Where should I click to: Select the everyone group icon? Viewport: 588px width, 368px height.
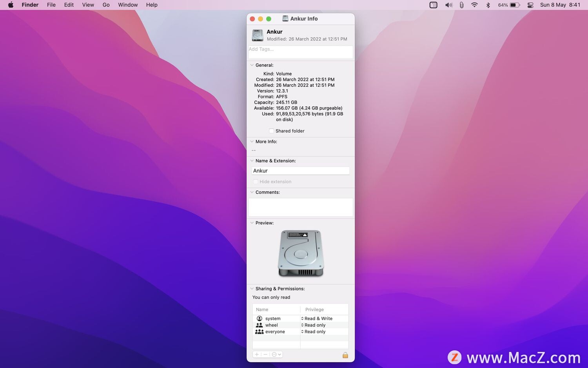tap(259, 332)
